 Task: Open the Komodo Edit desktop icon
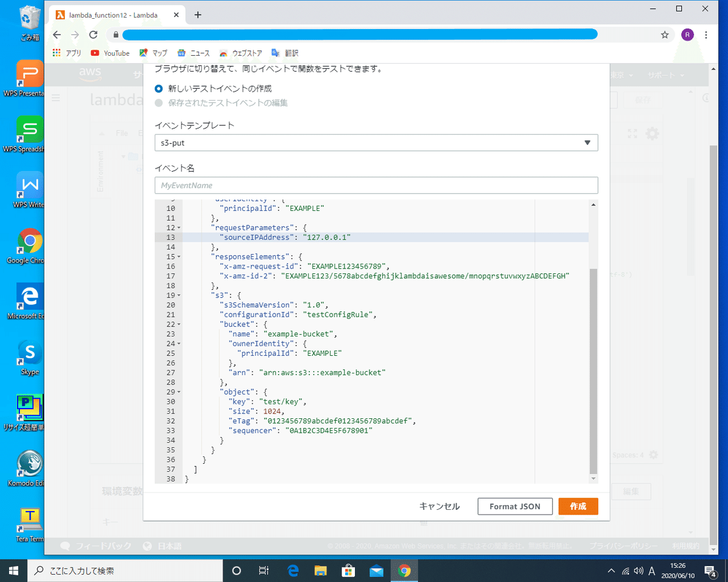(x=30, y=469)
